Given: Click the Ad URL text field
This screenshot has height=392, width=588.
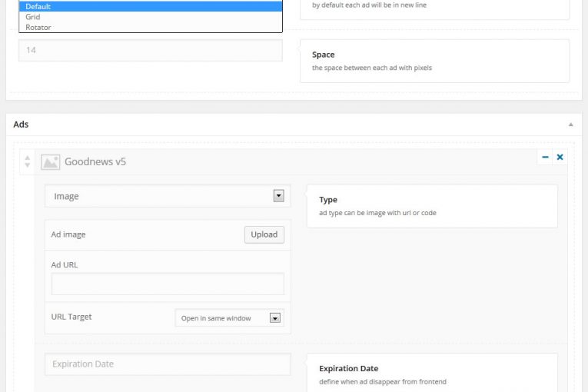Looking at the screenshot, I should (x=168, y=284).
